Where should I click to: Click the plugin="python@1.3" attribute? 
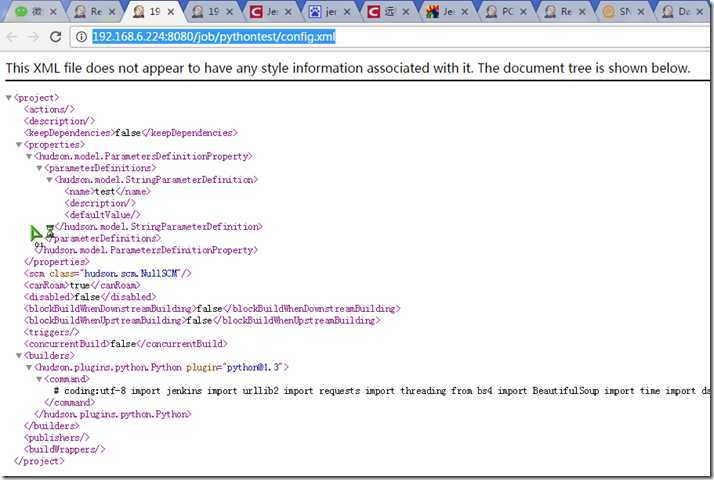coord(235,368)
